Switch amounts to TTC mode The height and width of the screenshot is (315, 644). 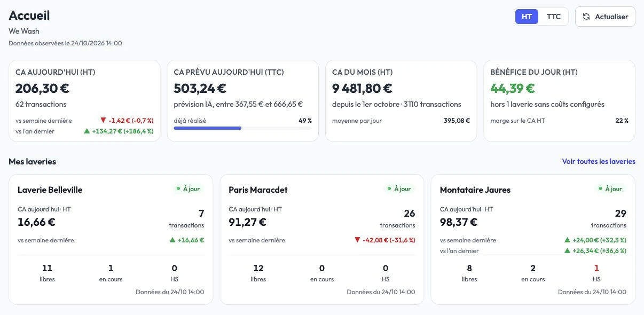tap(554, 17)
